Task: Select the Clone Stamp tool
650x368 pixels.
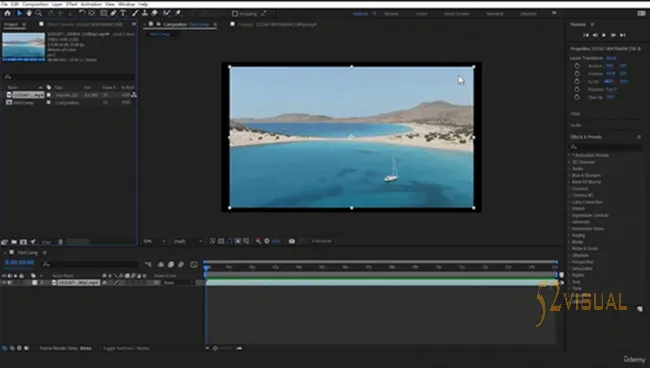Action: coord(145,13)
